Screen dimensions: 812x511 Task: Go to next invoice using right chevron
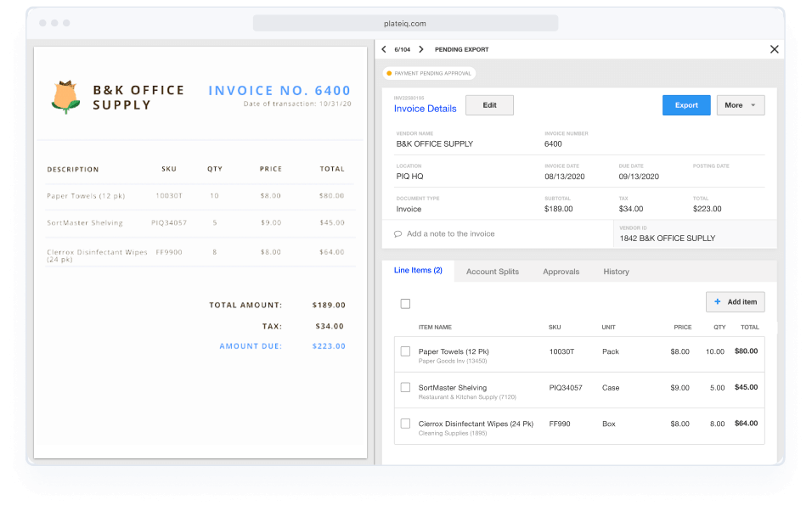[420, 49]
